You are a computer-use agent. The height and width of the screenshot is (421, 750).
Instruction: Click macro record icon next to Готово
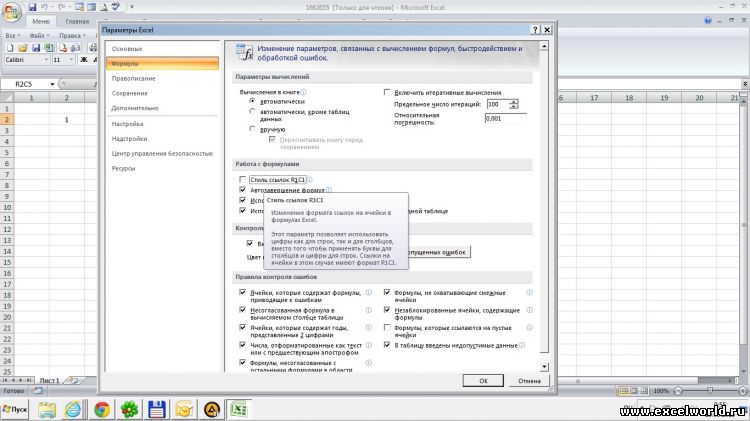pyautogui.click(x=38, y=391)
